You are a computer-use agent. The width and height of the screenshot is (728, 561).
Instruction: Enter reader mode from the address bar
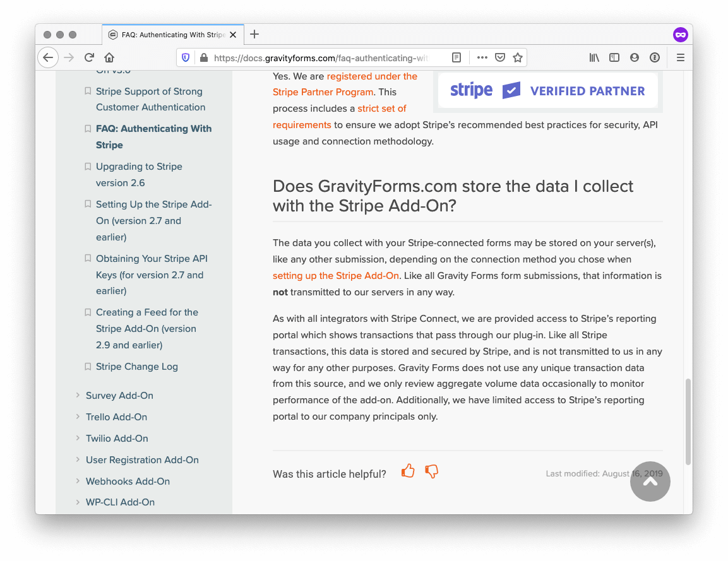[x=456, y=57]
